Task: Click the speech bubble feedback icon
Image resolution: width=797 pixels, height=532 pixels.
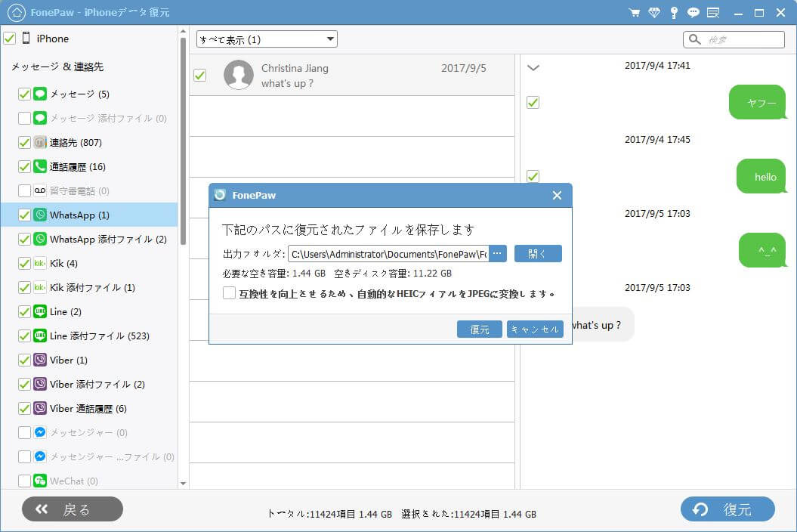Action: [694, 13]
